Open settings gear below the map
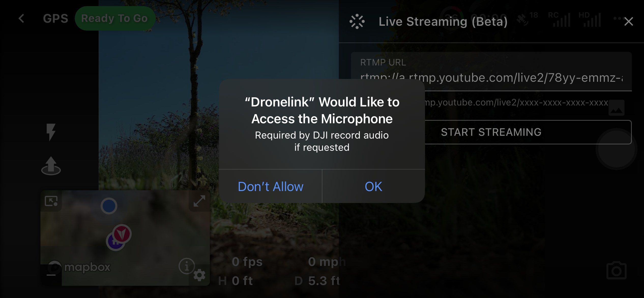The width and height of the screenshot is (644, 298). coord(199,275)
